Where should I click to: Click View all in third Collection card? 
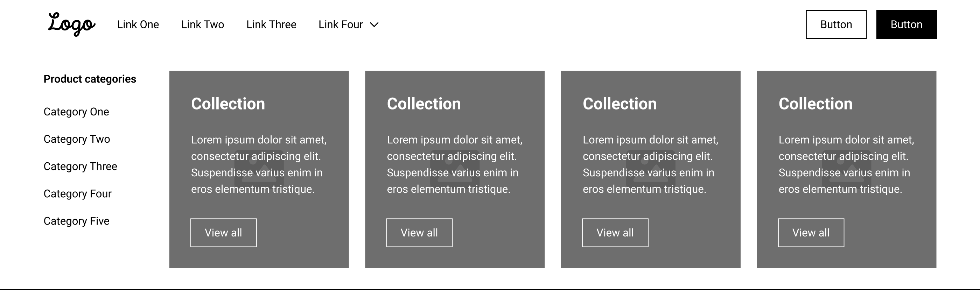click(615, 233)
